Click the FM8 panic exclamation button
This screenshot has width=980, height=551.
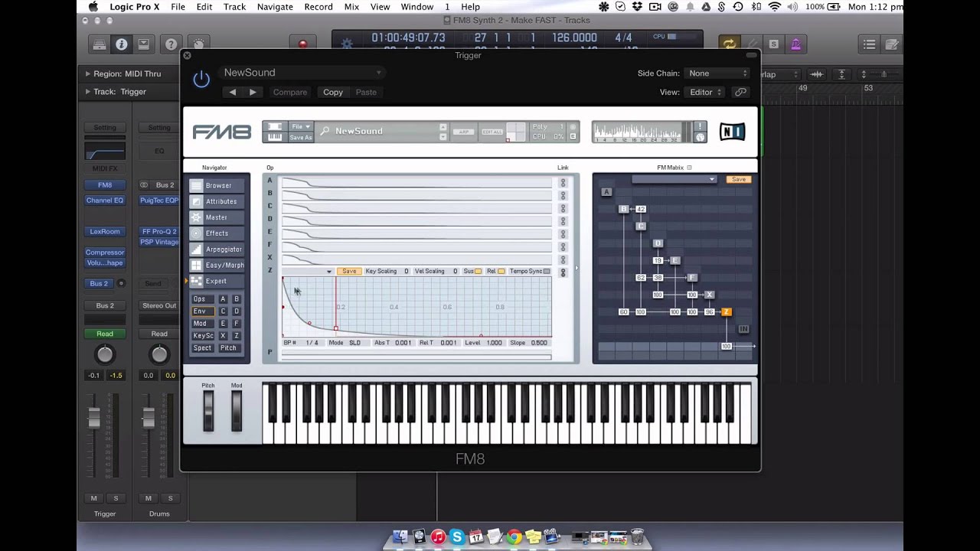pos(700,126)
